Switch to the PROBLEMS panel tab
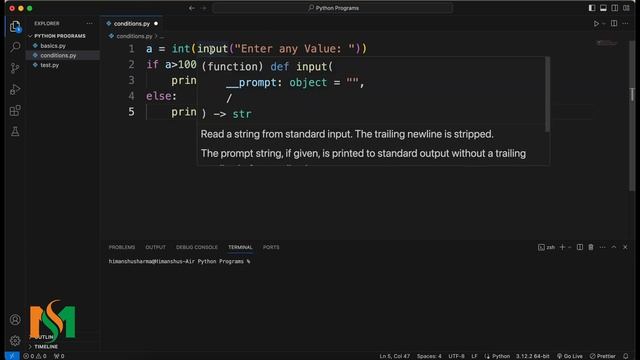The height and width of the screenshot is (360, 640). (x=122, y=247)
